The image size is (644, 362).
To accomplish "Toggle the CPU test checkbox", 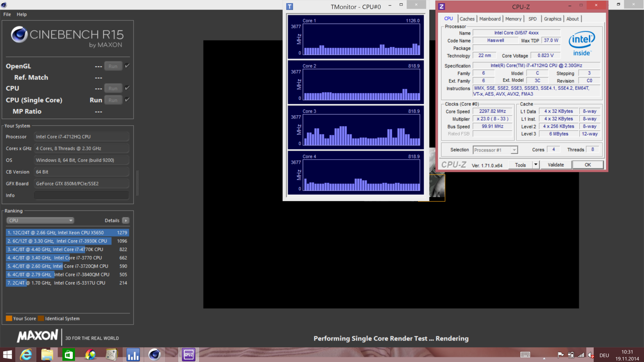I will tap(127, 88).
